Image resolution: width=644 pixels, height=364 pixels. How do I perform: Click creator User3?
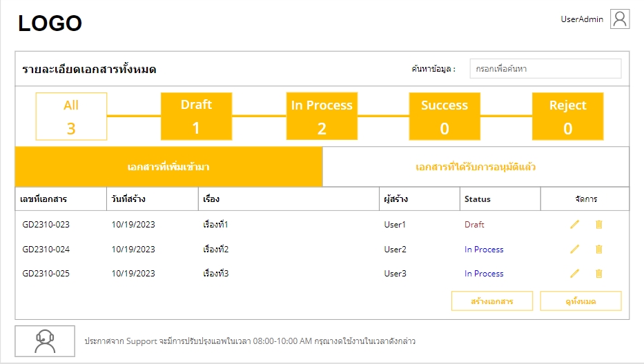click(x=395, y=273)
